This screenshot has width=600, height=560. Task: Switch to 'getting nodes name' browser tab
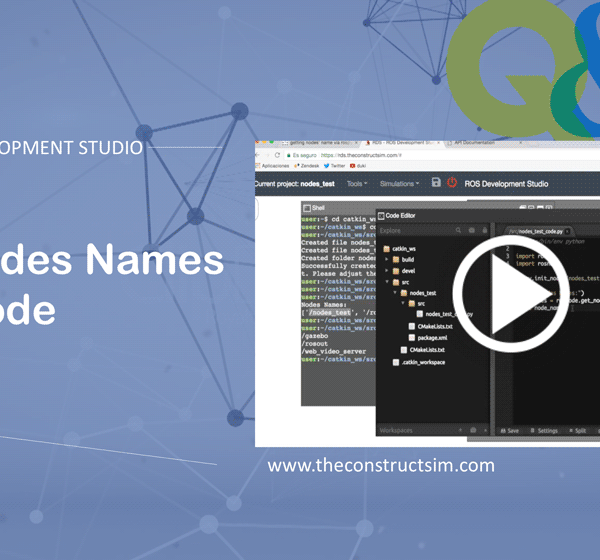[x=321, y=143]
